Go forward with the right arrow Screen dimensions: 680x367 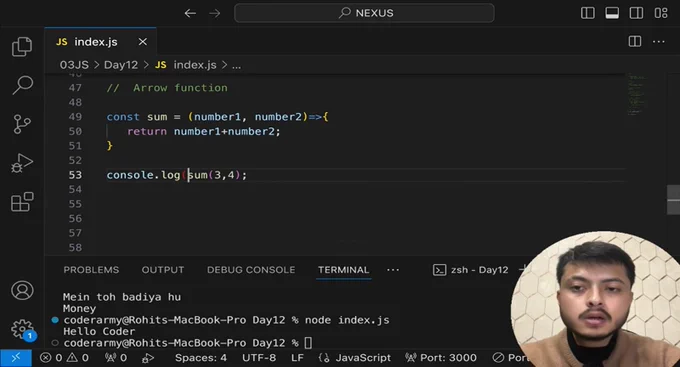215,13
